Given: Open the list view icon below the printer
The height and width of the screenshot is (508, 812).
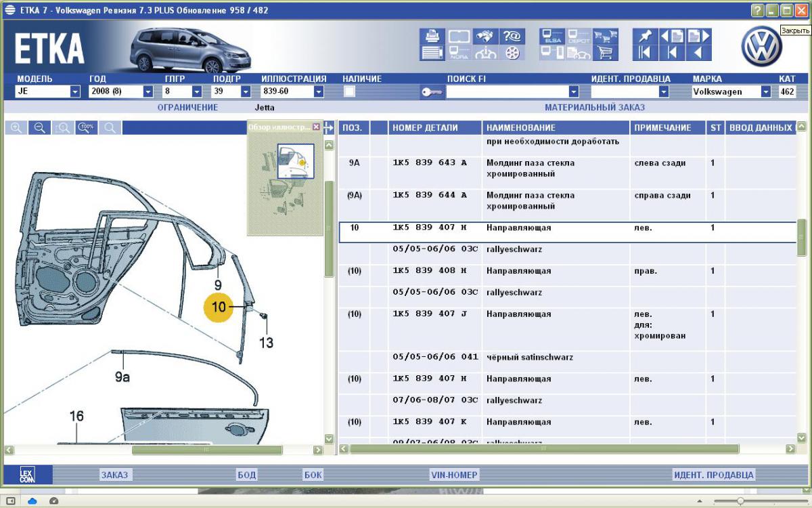Looking at the screenshot, I should click(432, 53).
